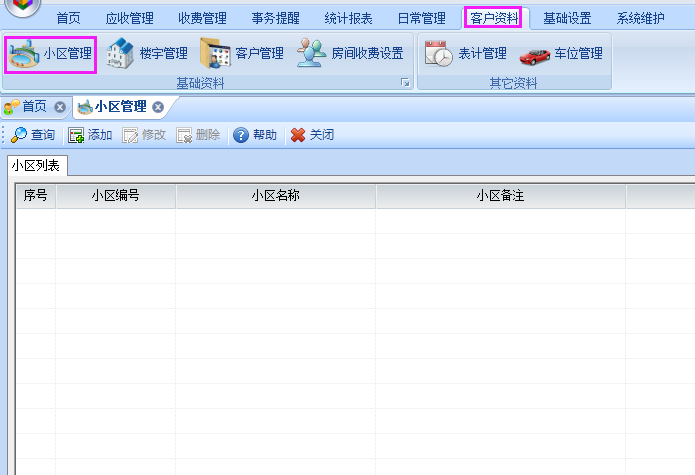Open 表计管理 meter management
The width and height of the screenshot is (695, 475).
[x=465, y=54]
